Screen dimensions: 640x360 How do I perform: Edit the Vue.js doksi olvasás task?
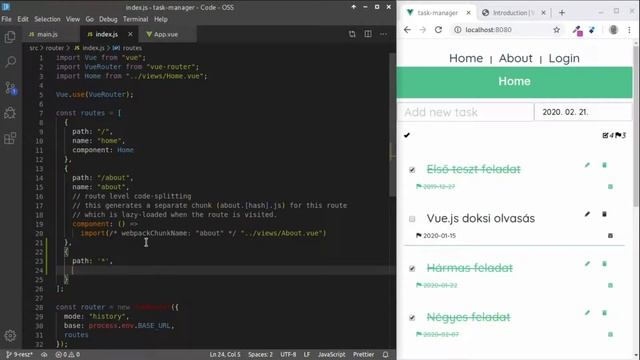[x=587, y=214]
